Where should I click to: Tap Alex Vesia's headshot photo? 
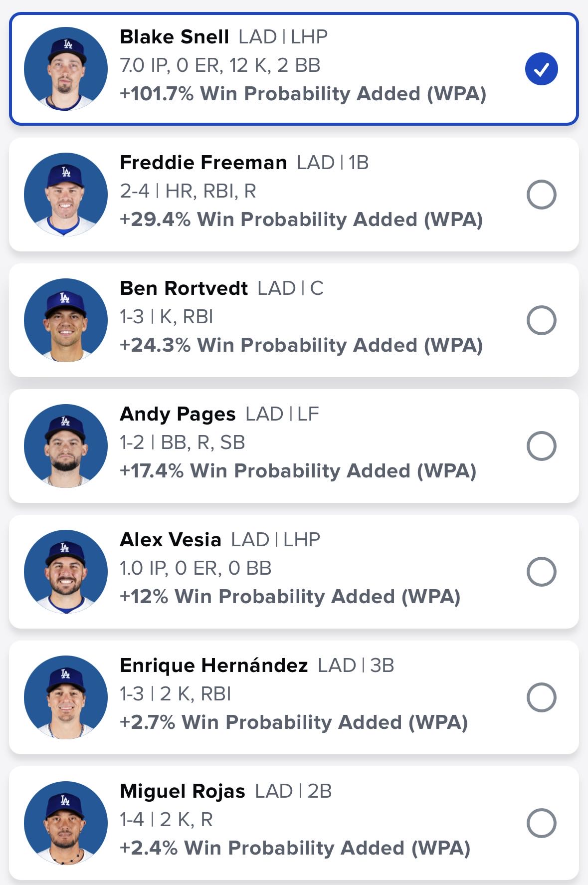click(66, 572)
